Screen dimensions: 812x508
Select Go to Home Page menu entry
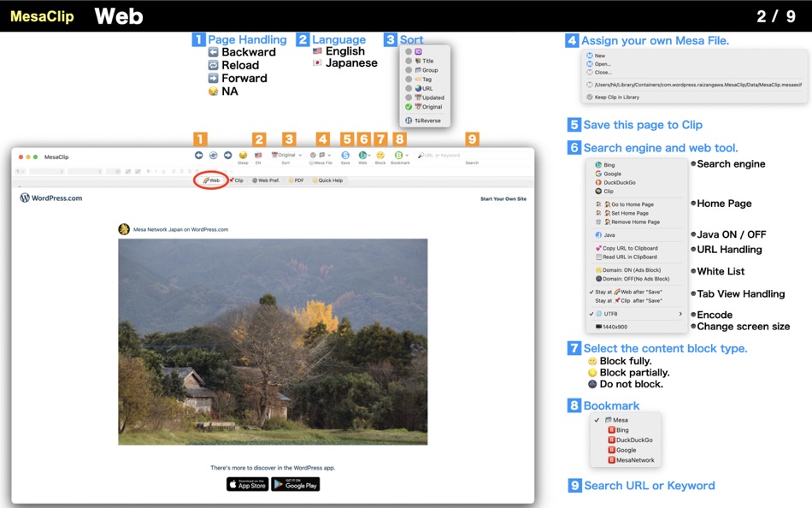625,204
